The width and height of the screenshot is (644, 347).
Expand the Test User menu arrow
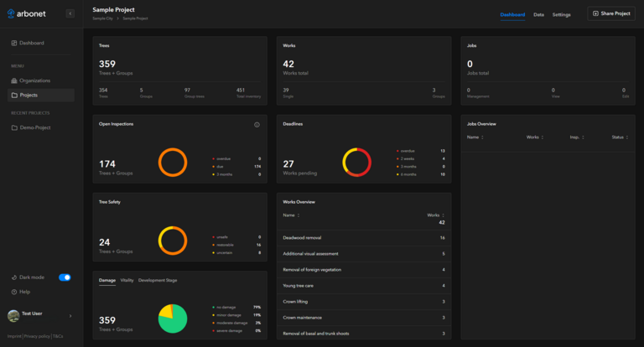tap(70, 316)
